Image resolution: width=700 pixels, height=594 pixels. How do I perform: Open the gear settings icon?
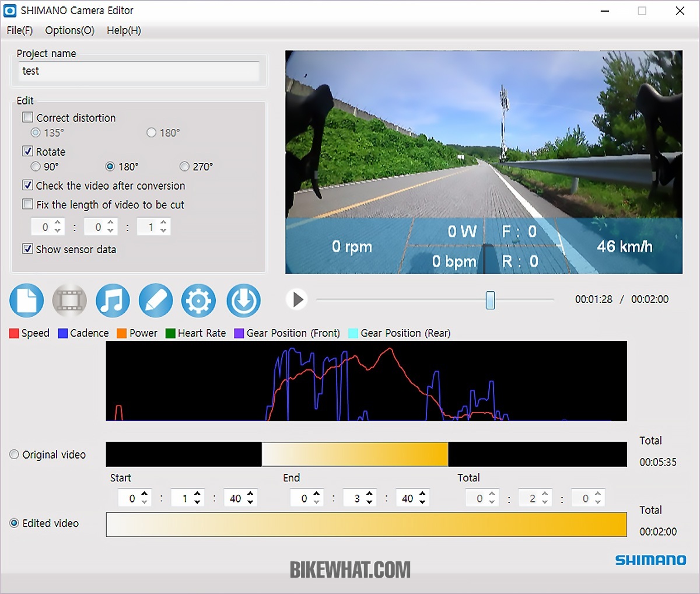click(199, 301)
